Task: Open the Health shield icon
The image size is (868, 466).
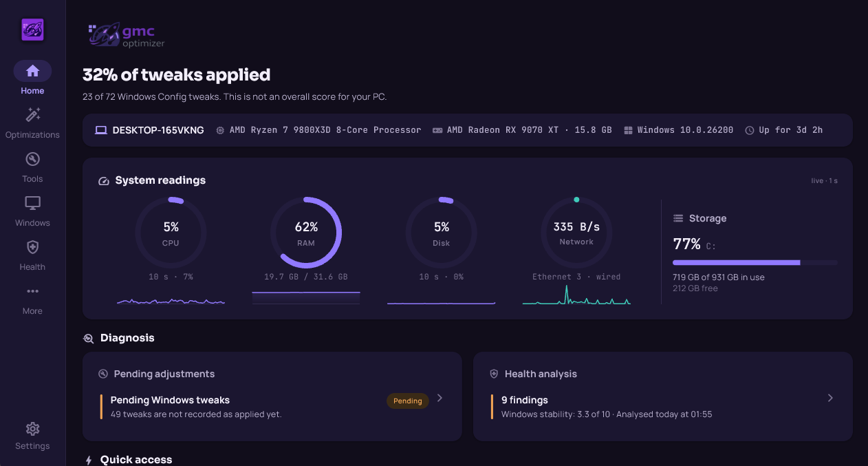Action: pyautogui.click(x=32, y=247)
